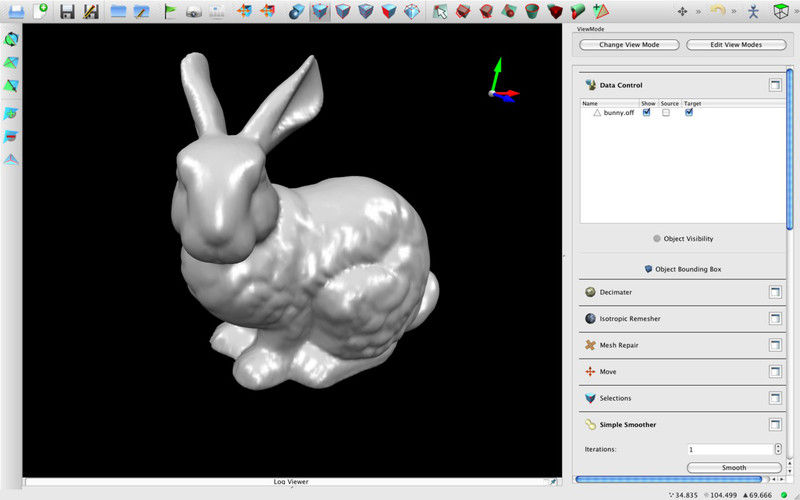Expand the Selections section header
The image size is (800, 500).
[x=682, y=398]
